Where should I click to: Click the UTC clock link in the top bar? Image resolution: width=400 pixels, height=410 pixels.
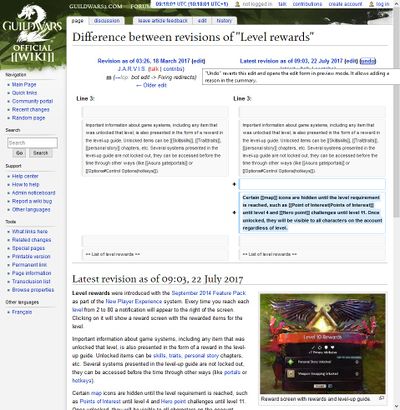(192, 4)
